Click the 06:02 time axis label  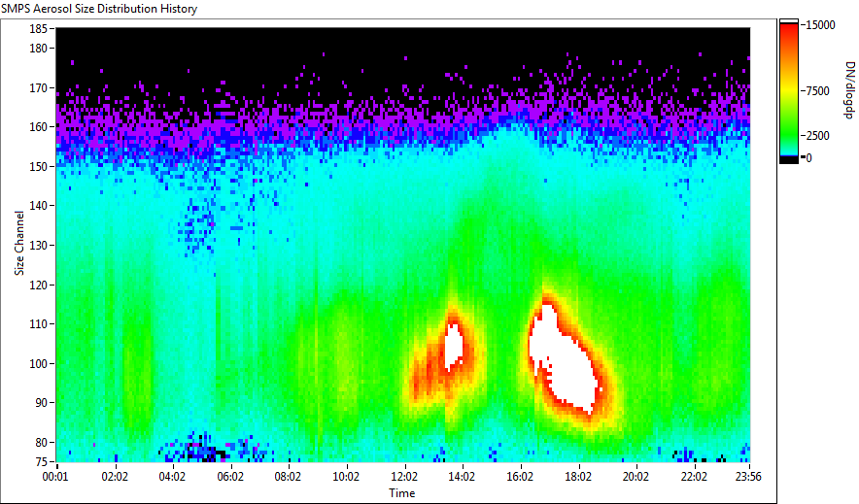tap(230, 477)
